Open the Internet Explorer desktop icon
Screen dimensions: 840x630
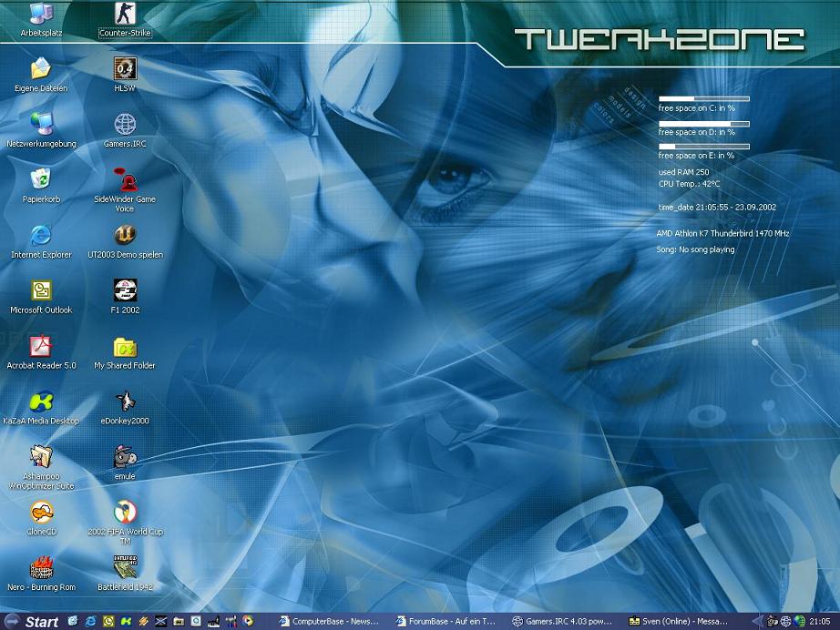point(41,241)
